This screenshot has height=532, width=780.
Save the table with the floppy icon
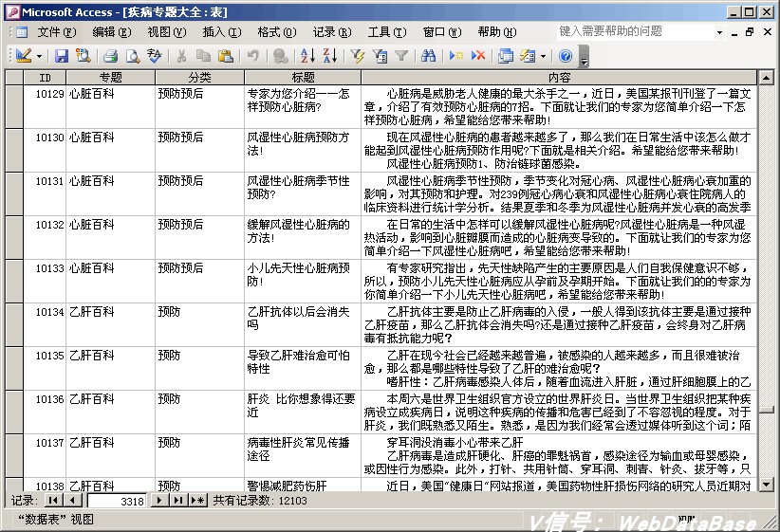pyautogui.click(x=61, y=56)
